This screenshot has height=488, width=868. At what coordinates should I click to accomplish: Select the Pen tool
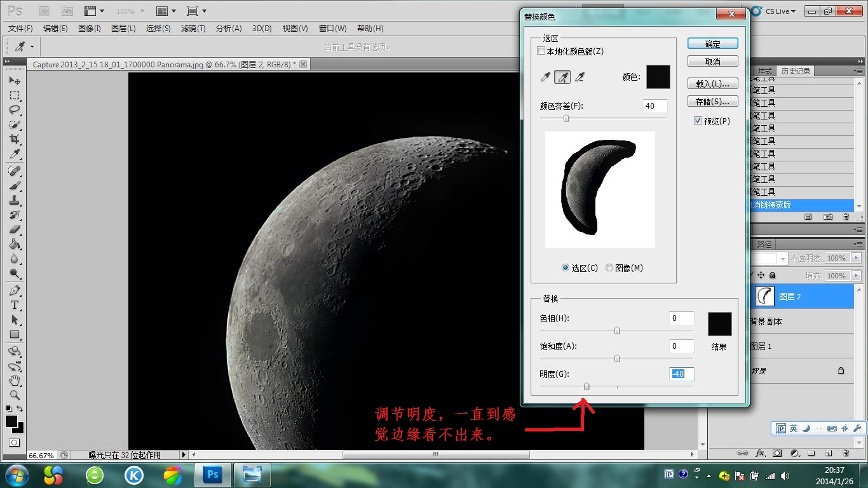[15, 290]
